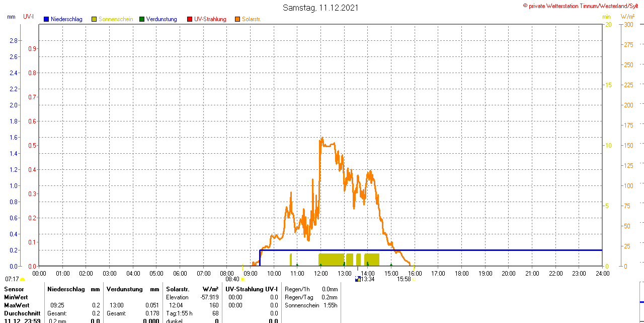Select the Niederschlag legend label
644x323 pixels.
coord(66,19)
